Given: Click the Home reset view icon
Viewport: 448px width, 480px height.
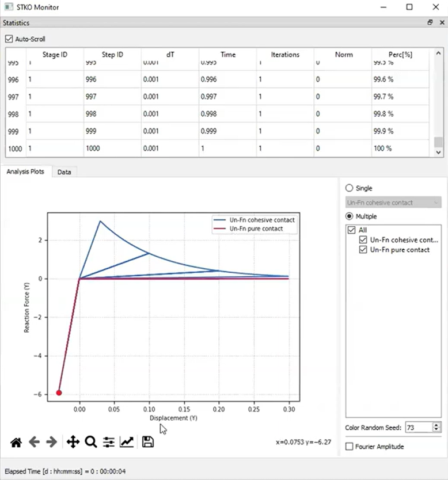Looking at the screenshot, I should point(16,442).
